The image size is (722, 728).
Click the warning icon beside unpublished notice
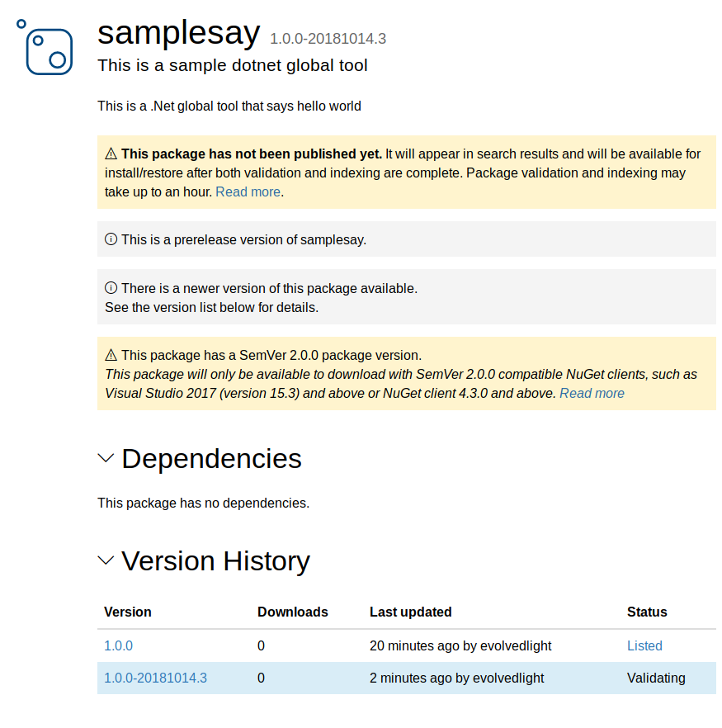click(x=111, y=154)
